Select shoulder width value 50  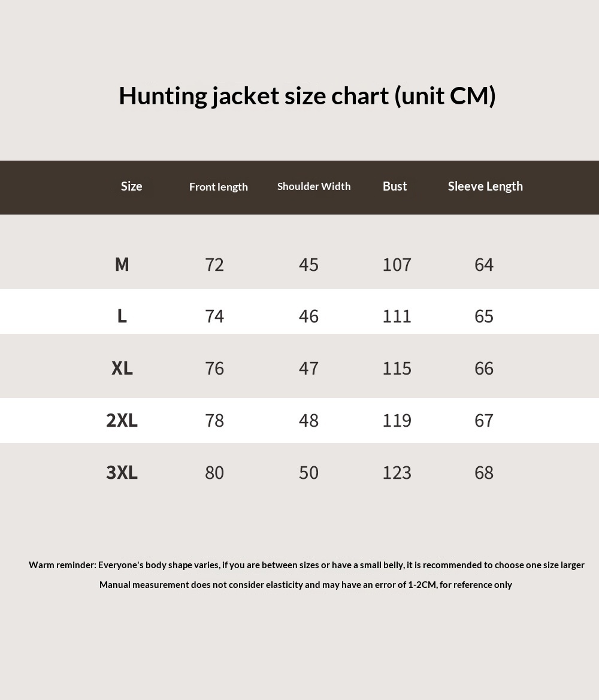coord(308,472)
